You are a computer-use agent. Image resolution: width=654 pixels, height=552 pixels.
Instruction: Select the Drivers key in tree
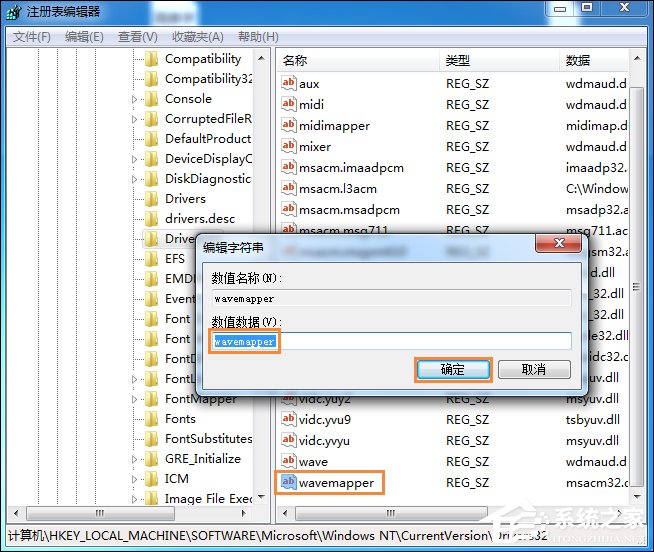click(x=184, y=199)
